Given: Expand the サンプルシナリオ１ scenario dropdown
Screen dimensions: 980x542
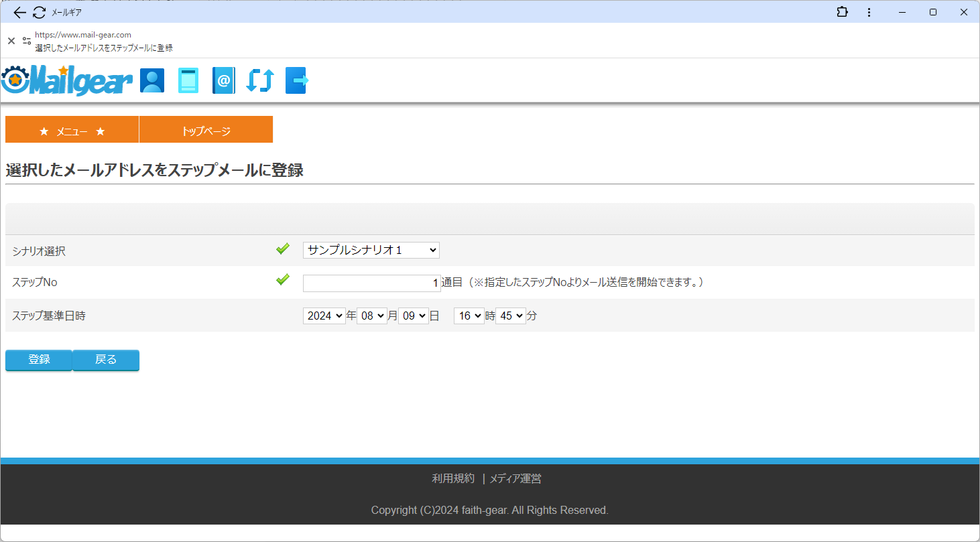Looking at the screenshot, I should tap(371, 250).
